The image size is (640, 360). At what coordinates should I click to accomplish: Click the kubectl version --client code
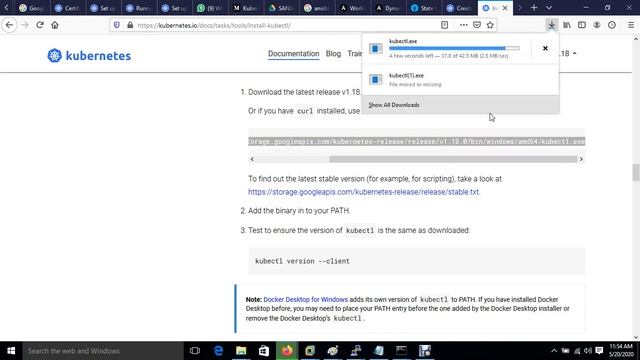(x=302, y=261)
